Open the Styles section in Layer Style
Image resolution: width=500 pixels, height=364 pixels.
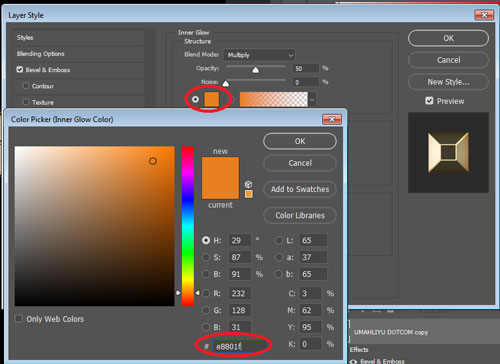[79, 38]
